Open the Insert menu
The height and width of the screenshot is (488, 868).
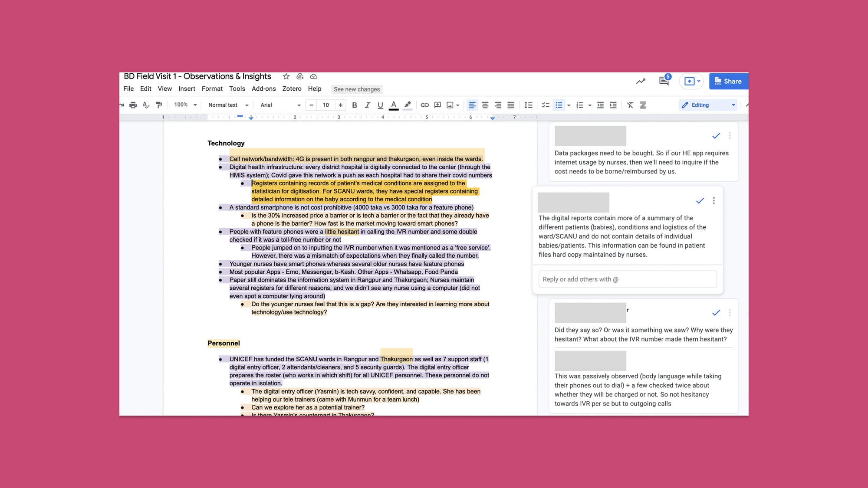click(187, 89)
